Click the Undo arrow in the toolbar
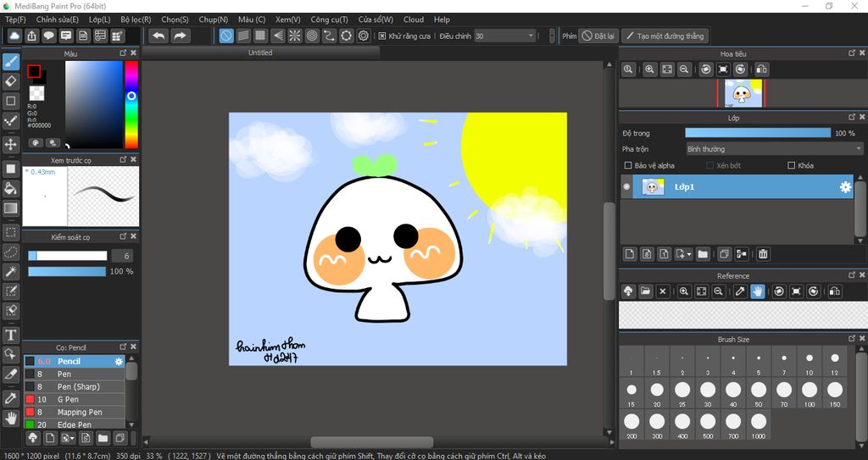The image size is (868, 460). coord(159,36)
